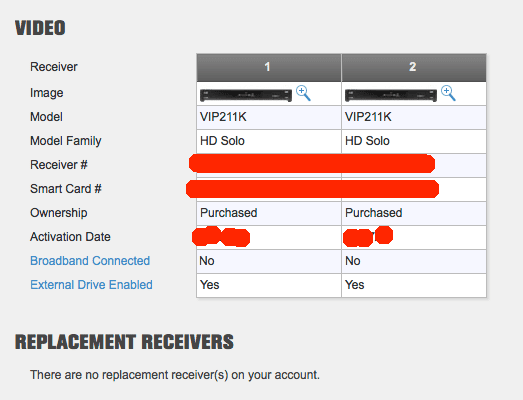The image size is (523, 400).
Task: Click Purchased ownership cell for receiver 1
Action: (269, 213)
